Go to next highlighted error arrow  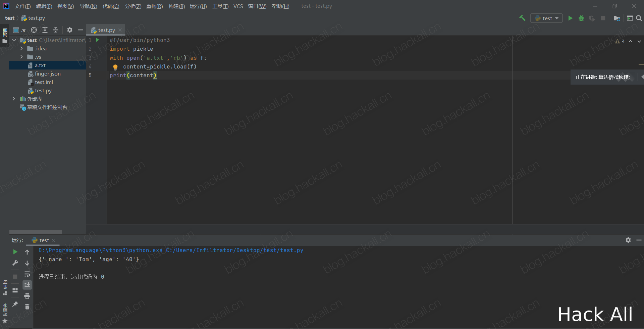pos(639,41)
